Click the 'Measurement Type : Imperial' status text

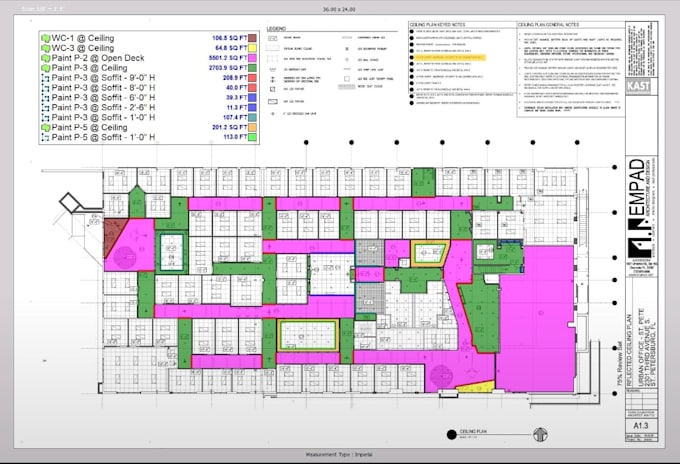pyautogui.click(x=339, y=454)
